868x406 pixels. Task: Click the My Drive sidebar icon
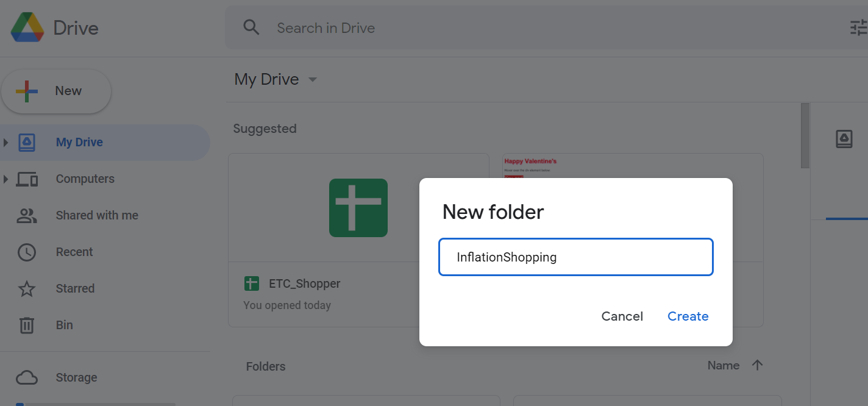27,143
